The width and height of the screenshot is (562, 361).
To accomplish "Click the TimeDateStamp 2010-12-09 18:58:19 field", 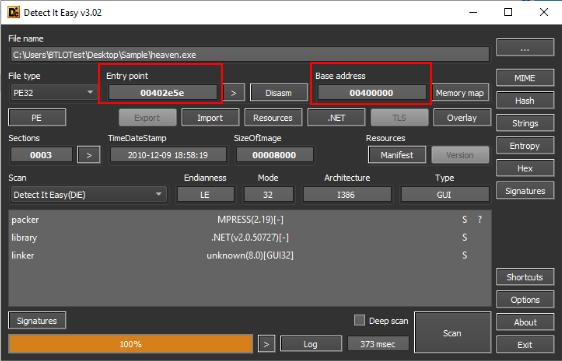I will 168,155.
